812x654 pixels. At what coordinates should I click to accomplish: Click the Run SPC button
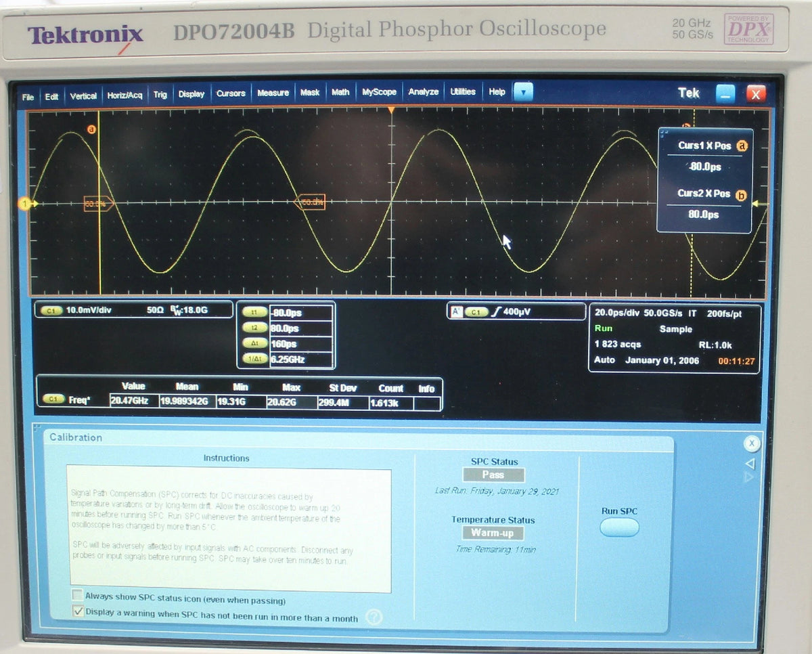(x=619, y=527)
